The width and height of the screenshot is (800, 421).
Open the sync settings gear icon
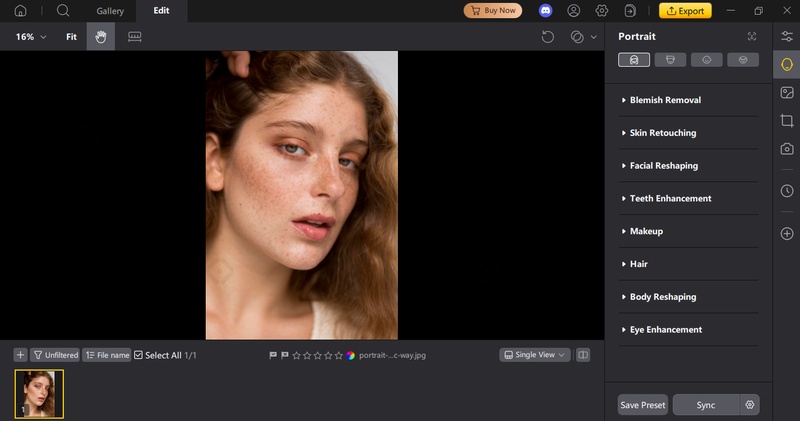click(749, 405)
